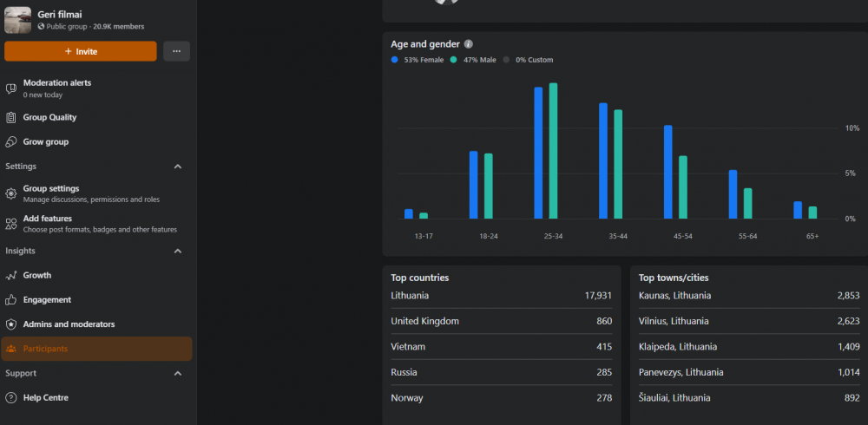Click the Help Centre question mark icon
The image size is (868, 425).
pyautogui.click(x=11, y=398)
